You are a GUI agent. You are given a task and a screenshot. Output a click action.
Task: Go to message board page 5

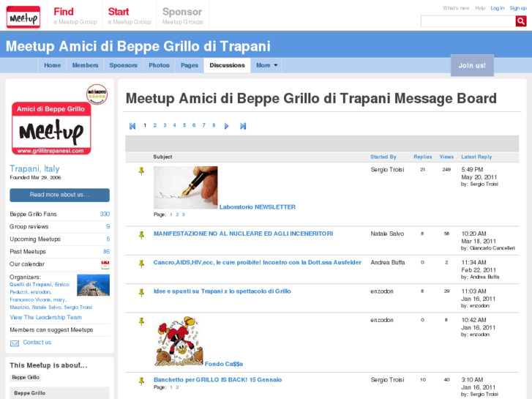click(x=184, y=125)
